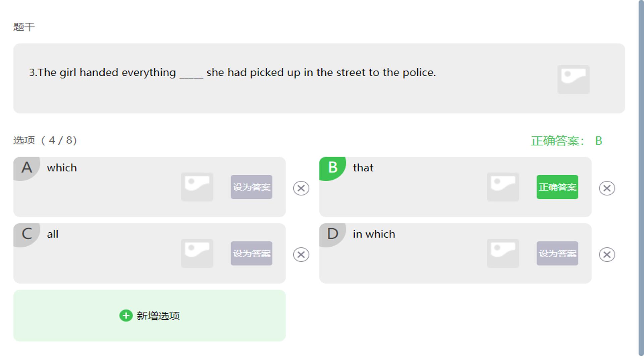Add an image to the question stem

(x=573, y=79)
